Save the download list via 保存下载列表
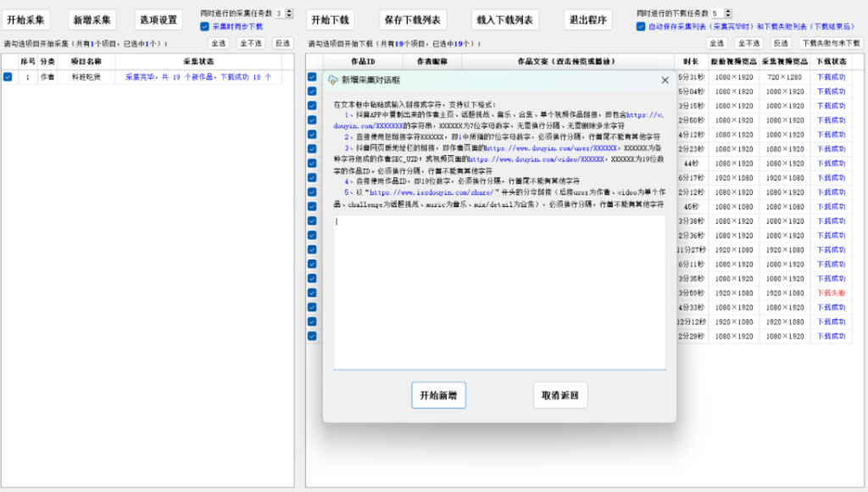This screenshot has height=492, width=868. tap(412, 19)
